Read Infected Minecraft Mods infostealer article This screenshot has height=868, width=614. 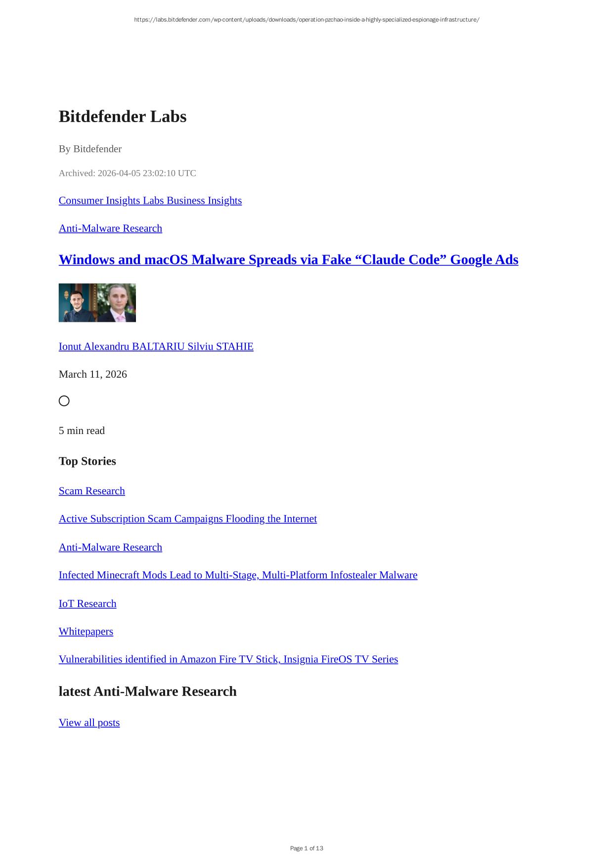pyautogui.click(x=238, y=575)
